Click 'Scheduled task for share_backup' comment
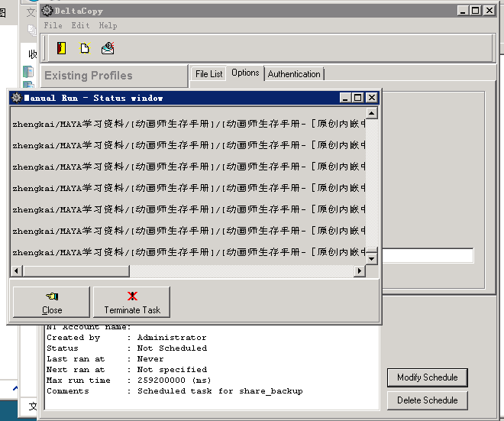Viewport: 504px width, 421px height. pyautogui.click(x=220, y=391)
